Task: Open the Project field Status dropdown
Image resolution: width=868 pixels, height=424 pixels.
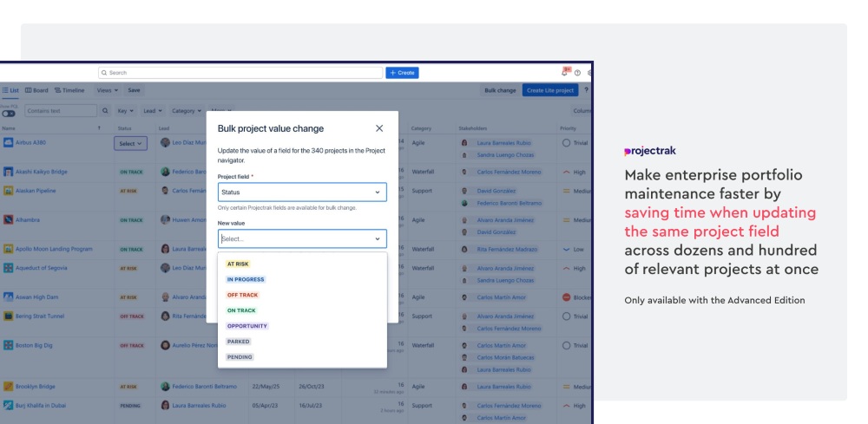Action: [x=302, y=192]
